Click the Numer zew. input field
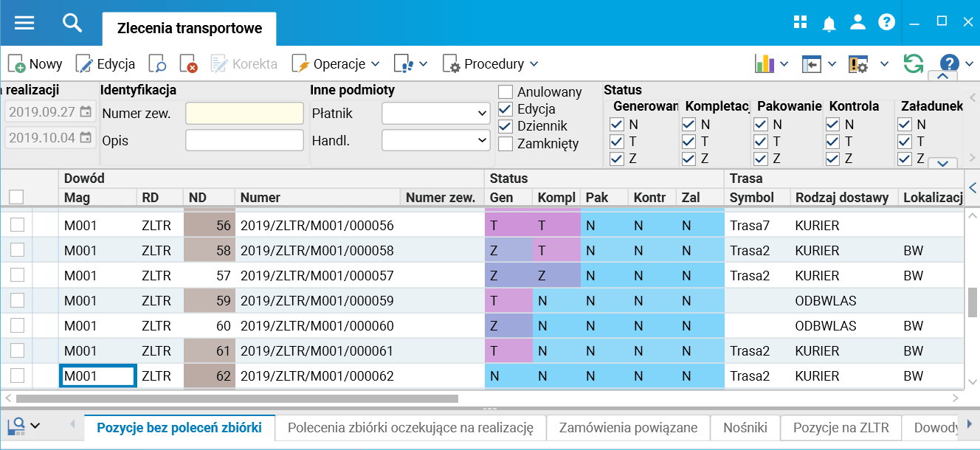 pos(244,114)
